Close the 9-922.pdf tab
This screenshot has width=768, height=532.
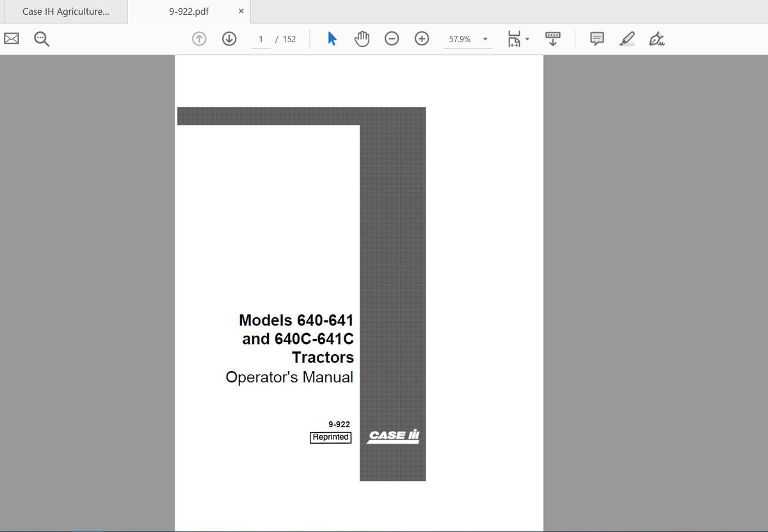(x=241, y=12)
